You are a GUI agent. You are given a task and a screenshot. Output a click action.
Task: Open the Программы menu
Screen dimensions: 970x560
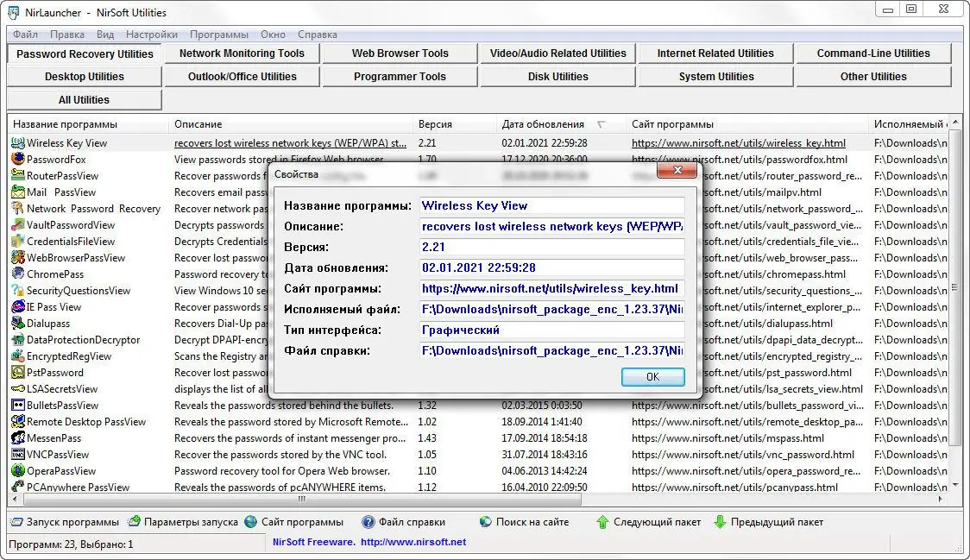(x=219, y=34)
